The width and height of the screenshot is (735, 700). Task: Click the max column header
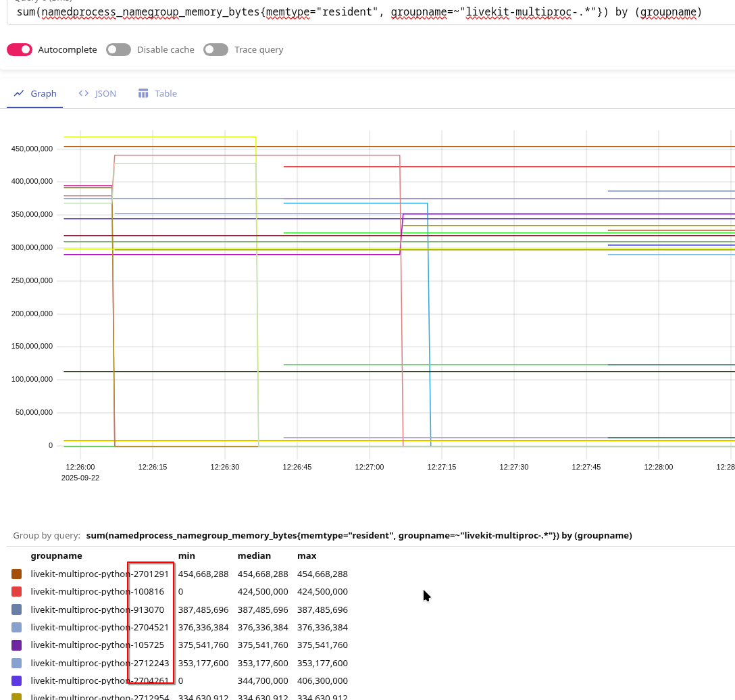click(x=307, y=555)
